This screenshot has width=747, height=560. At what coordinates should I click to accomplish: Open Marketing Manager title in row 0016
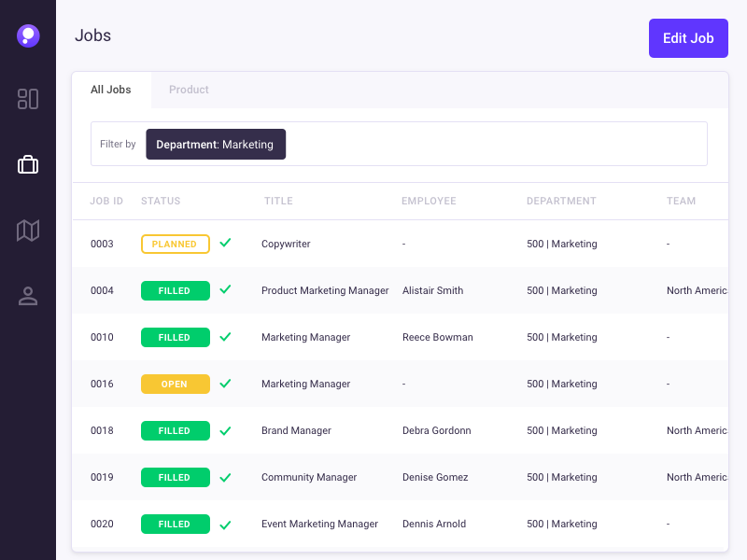(306, 384)
